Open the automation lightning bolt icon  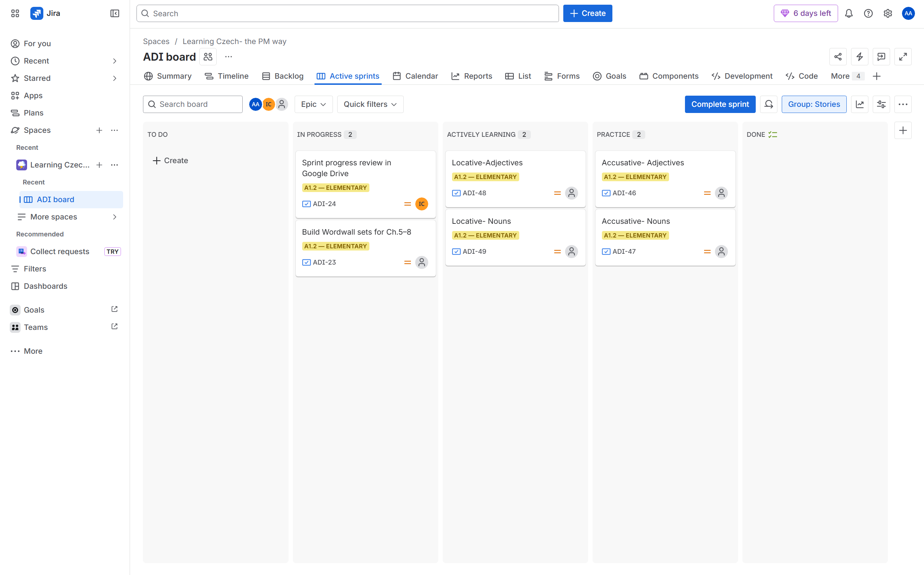(859, 57)
